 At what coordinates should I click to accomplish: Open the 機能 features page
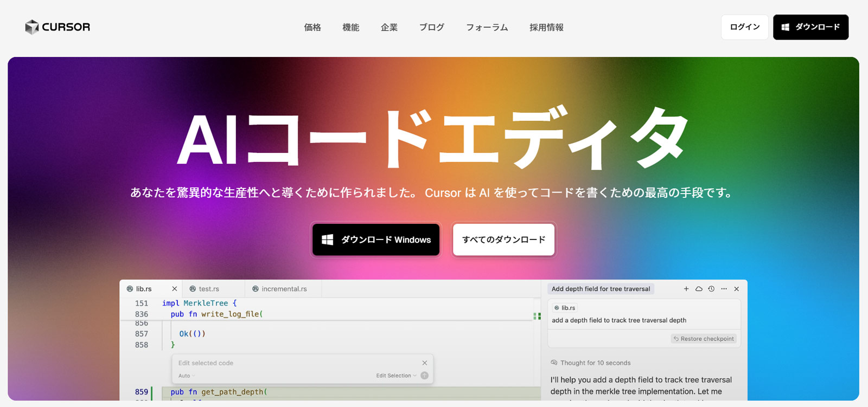click(351, 27)
